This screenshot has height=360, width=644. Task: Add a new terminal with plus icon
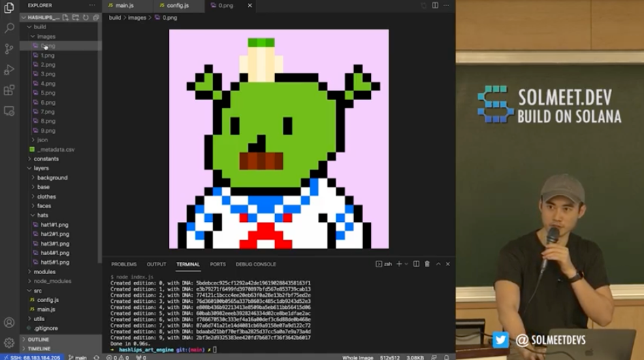click(399, 264)
